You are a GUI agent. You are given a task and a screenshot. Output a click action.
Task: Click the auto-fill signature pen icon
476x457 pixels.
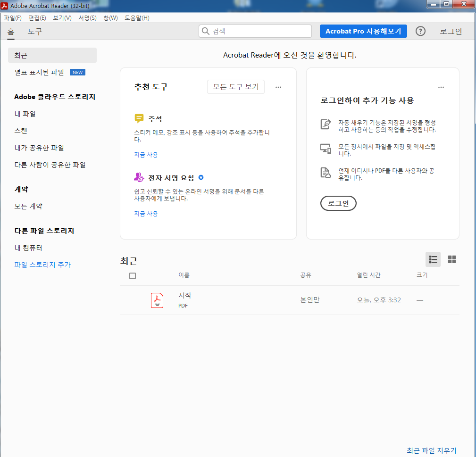tap(326, 124)
